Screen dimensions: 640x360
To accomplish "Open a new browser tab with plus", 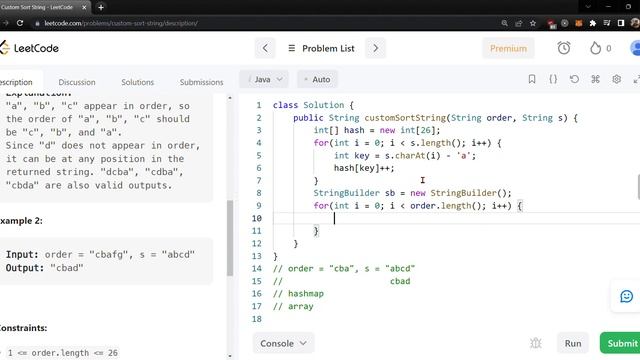I will (101, 7).
